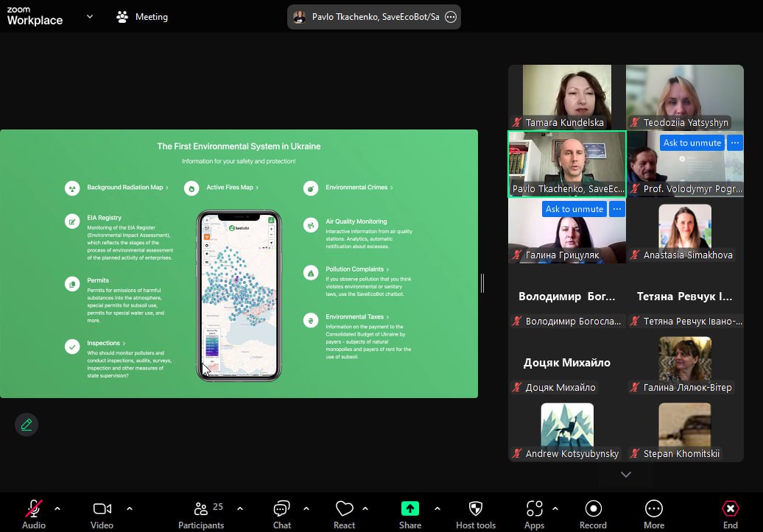Screen dimensions: 763x532
Task: Click the muted mic icon for Andrew Kotsyubynsky
Action: pos(517,454)
